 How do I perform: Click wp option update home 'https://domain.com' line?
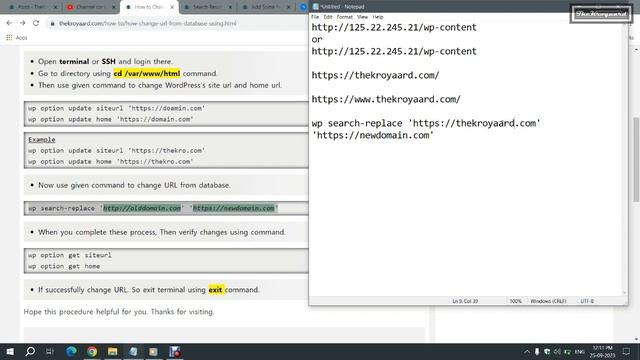[111, 119]
